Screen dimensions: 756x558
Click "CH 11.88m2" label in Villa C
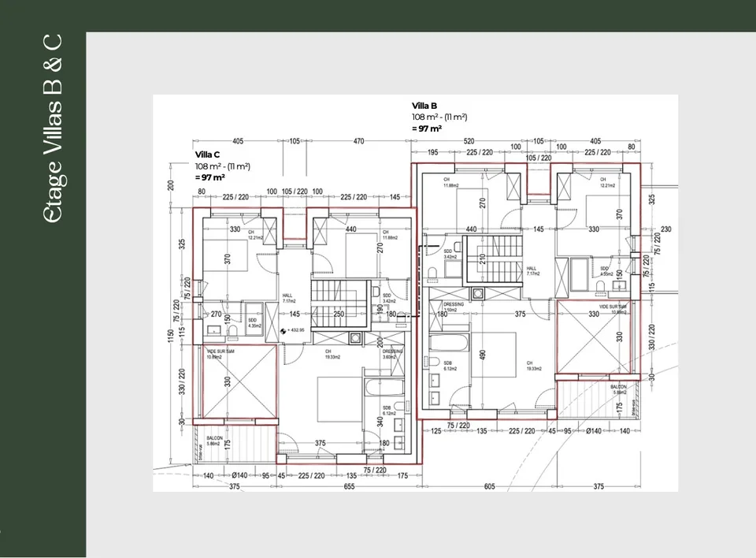tap(390, 235)
